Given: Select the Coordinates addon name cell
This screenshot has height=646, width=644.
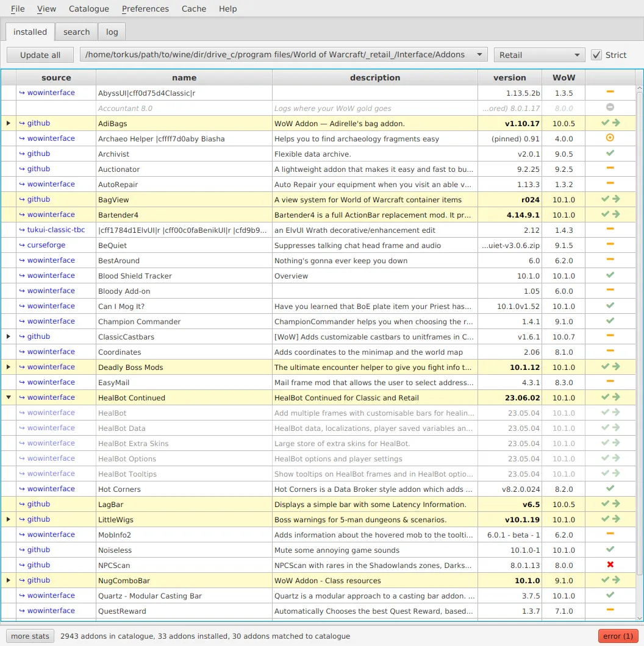Looking at the screenshot, I should click(184, 352).
